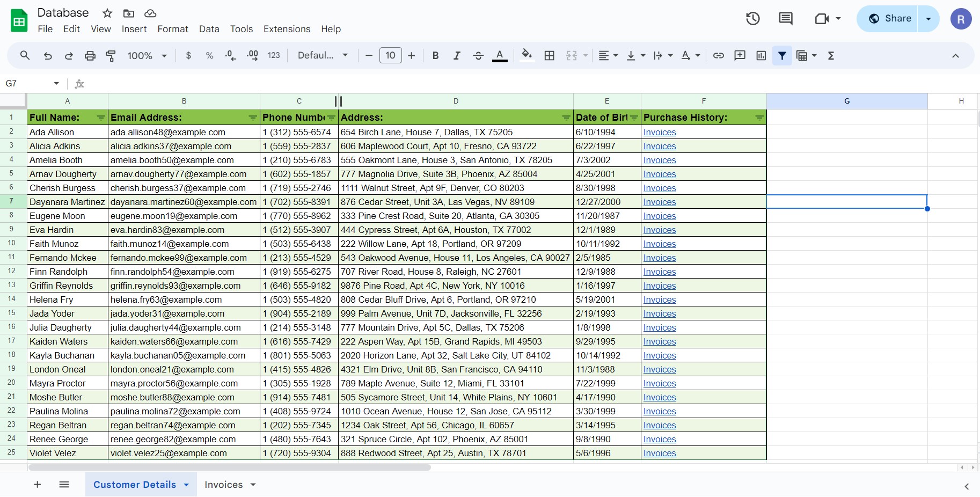Undo the last action
This screenshot has height=497, width=980.
point(48,55)
